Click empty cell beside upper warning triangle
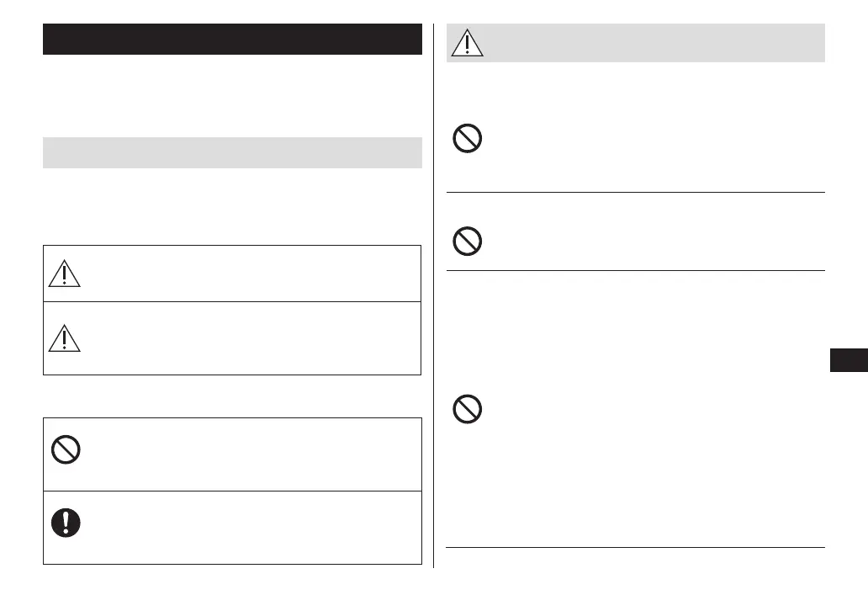 click(x=252, y=274)
